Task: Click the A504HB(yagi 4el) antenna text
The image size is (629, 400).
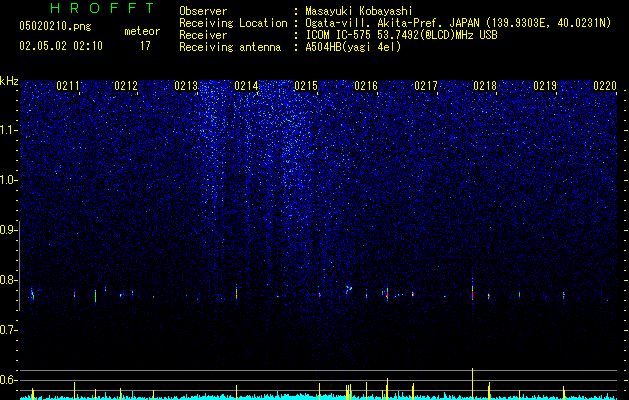Action: 353,47
